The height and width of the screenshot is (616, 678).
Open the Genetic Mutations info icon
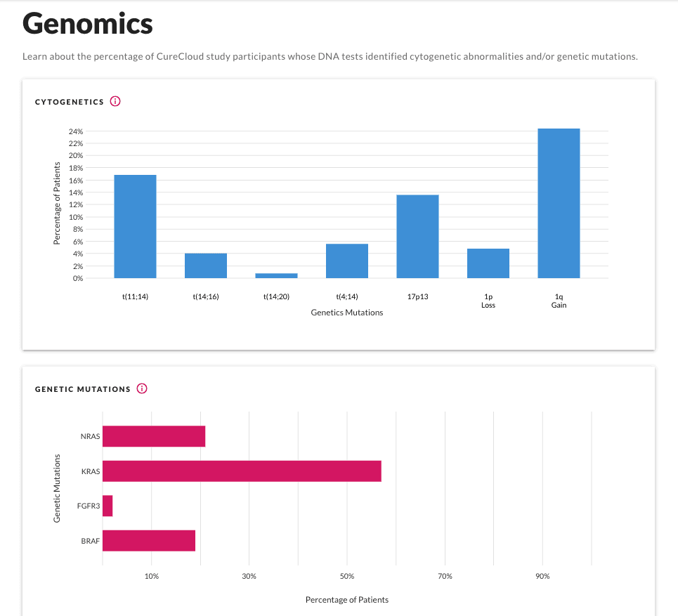(142, 388)
